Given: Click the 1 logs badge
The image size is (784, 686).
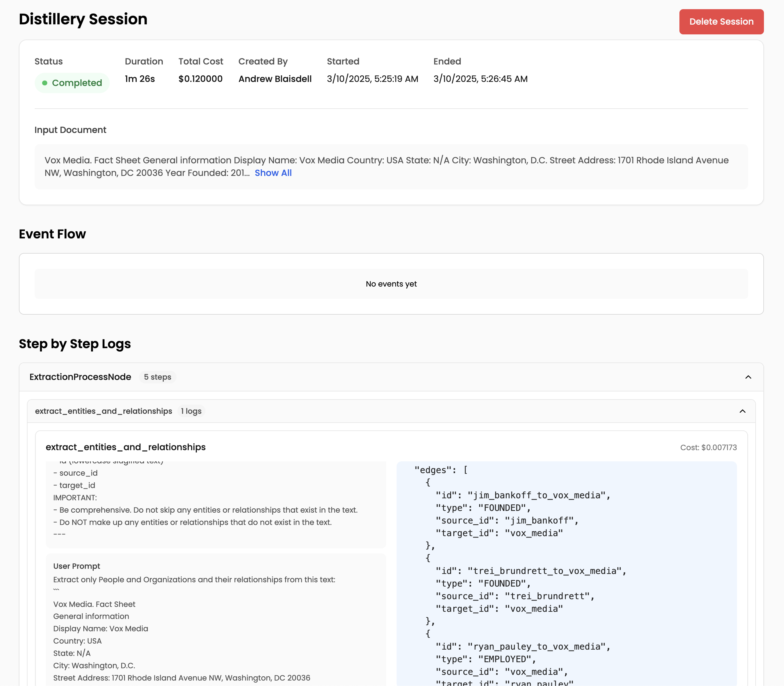Looking at the screenshot, I should (x=191, y=411).
